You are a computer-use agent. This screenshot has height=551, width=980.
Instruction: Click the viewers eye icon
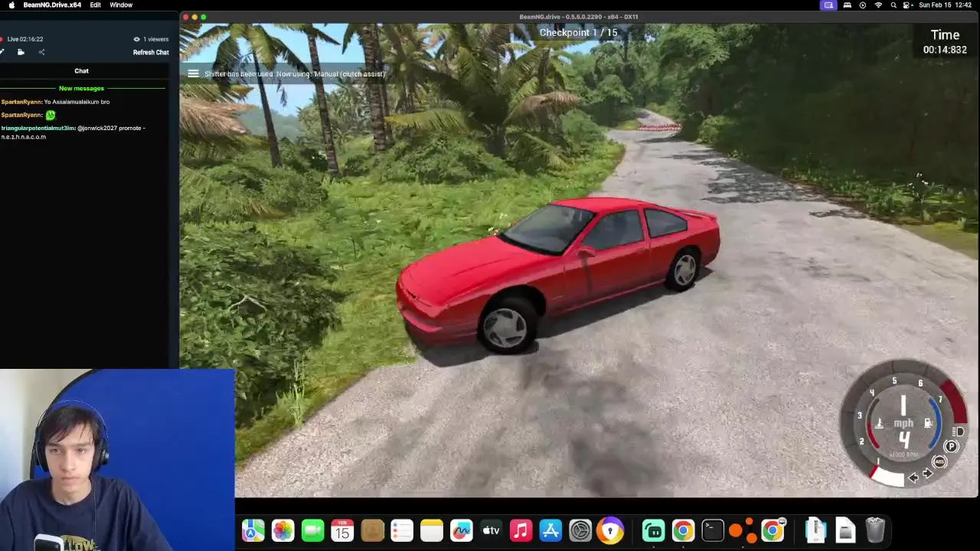(x=136, y=39)
